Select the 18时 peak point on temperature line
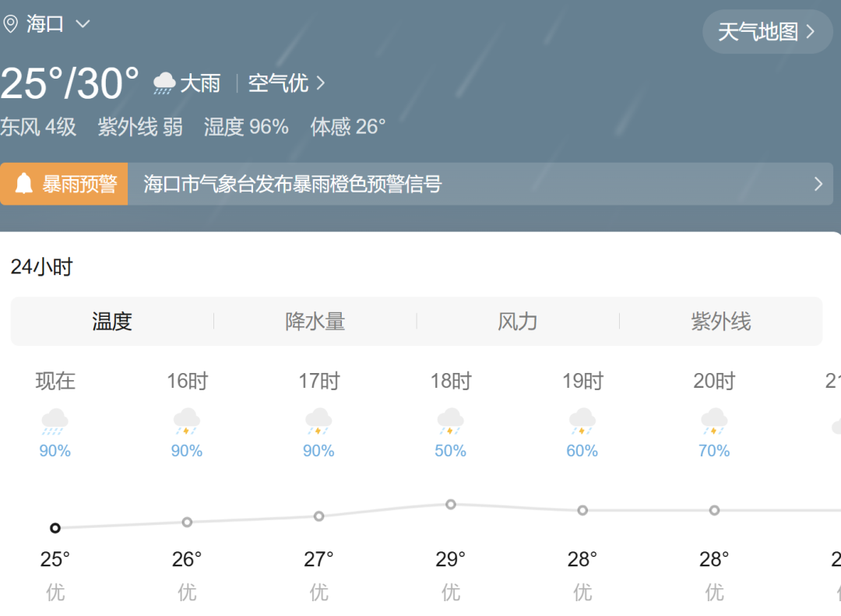The height and width of the screenshot is (616, 841). pyautogui.click(x=451, y=505)
